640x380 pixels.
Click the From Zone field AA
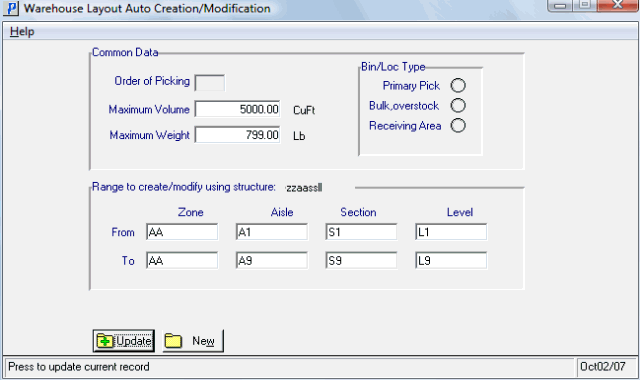[x=182, y=232]
